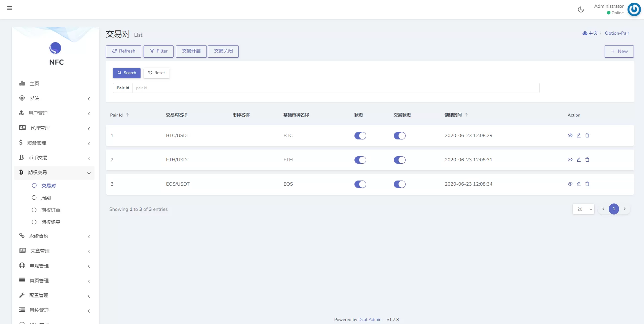
Task: Toggle 状态 switch for BTC/USDT
Action: point(360,136)
